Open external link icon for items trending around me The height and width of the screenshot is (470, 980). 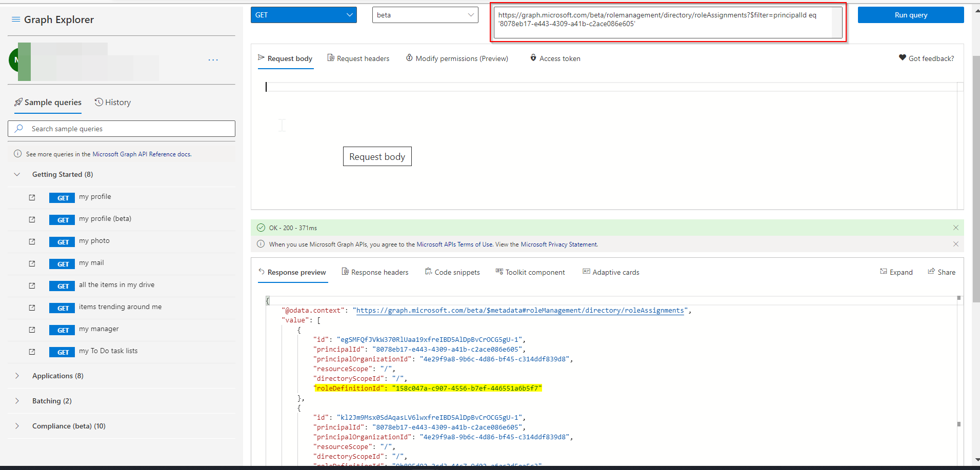point(32,308)
